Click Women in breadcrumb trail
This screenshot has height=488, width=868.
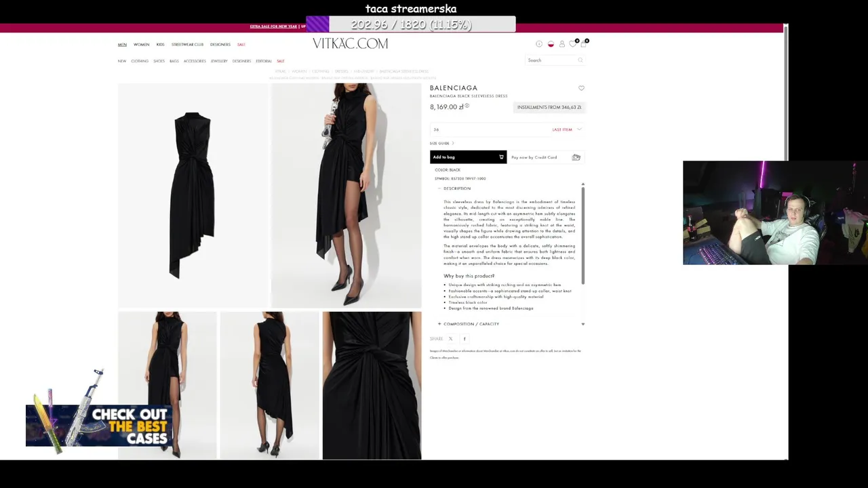299,71
